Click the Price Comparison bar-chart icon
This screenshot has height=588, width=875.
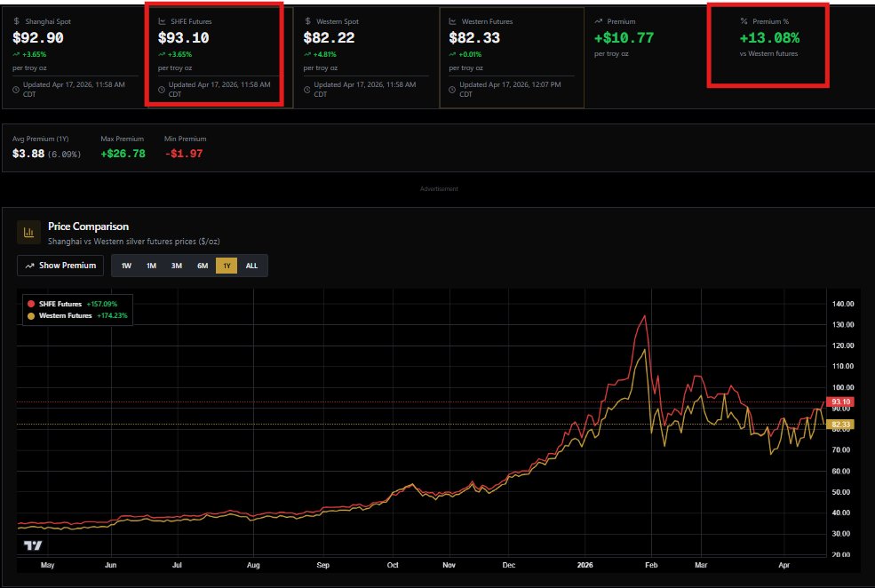[x=28, y=233]
